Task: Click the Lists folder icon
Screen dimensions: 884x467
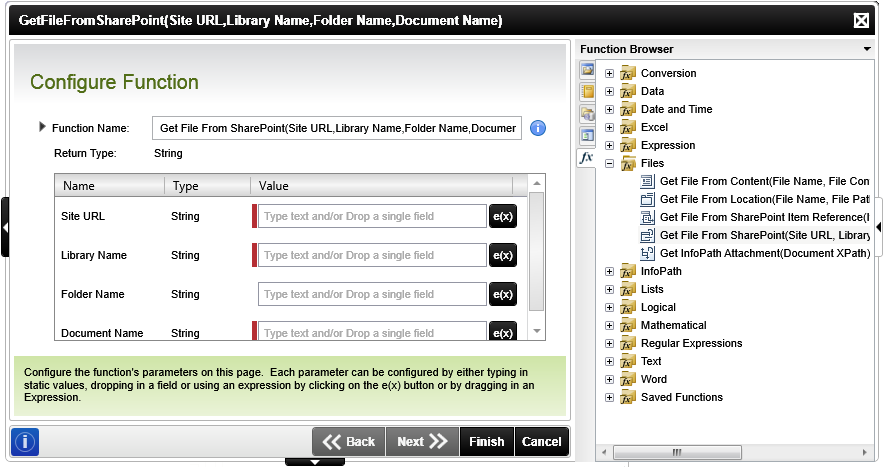Action: (x=627, y=289)
